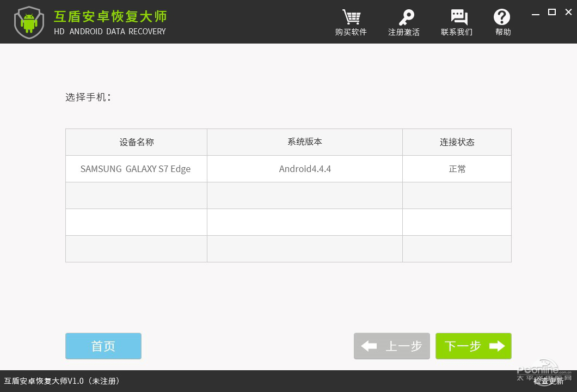577x392 pixels.
Task: Click the Android4.4.4 version cell
Action: (305, 169)
